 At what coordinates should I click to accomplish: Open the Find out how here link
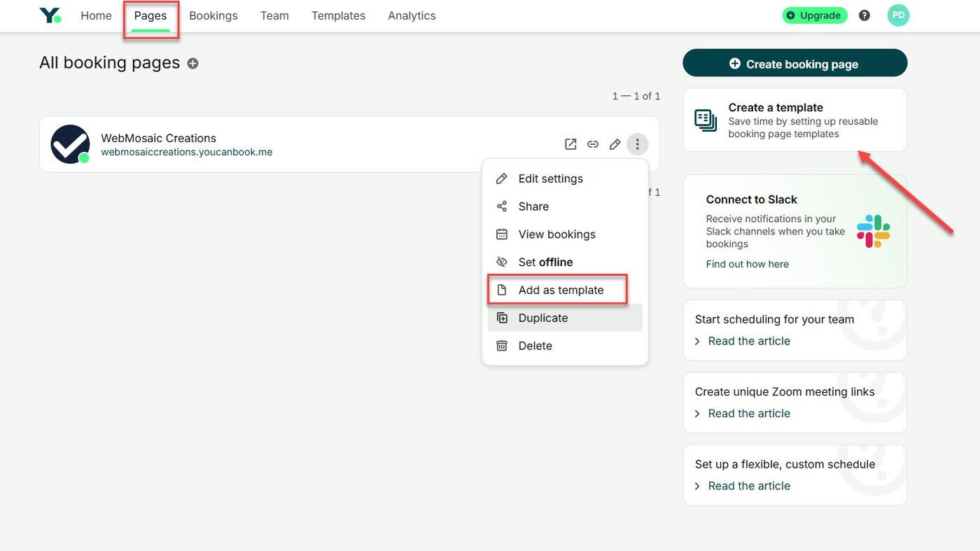click(x=747, y=264)
